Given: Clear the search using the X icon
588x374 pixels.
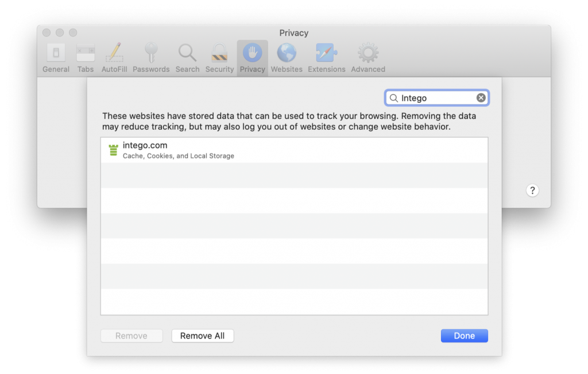Looking at the screenshot, I should 481,97.
